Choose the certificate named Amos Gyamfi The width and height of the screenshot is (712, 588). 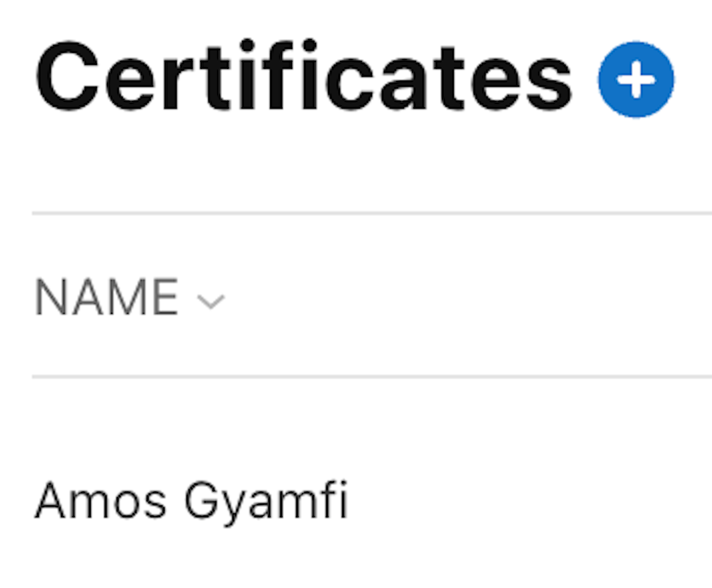[x=191, y=501]
